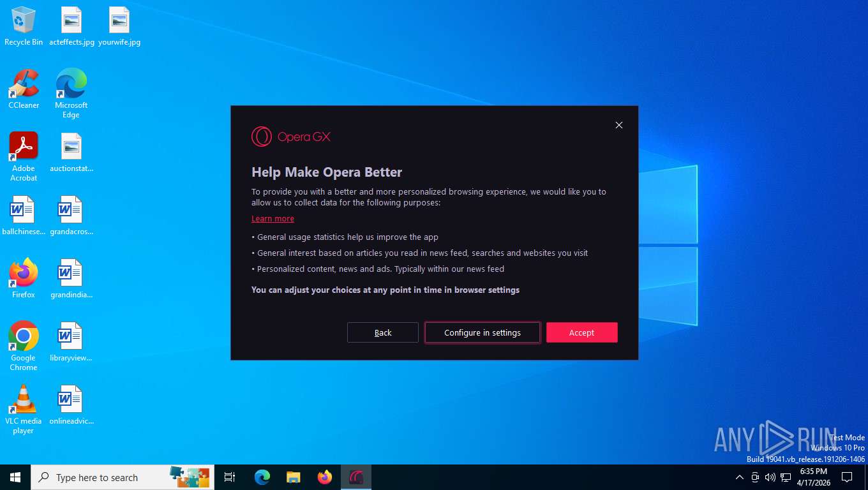The width and height of the screenshot is (868, 490).
Task: Click the puzzle search highlight image
Action: pos(190,477)
